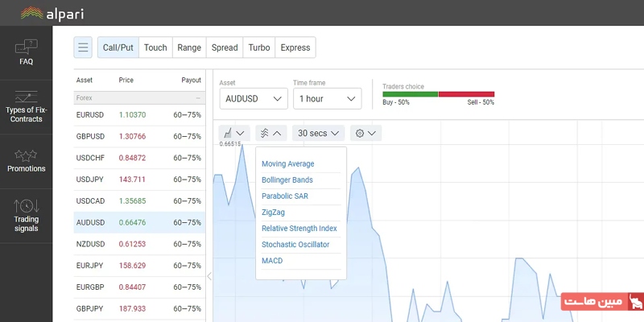
Task: Click the hamburger menu button
Action: click(84, 47)
